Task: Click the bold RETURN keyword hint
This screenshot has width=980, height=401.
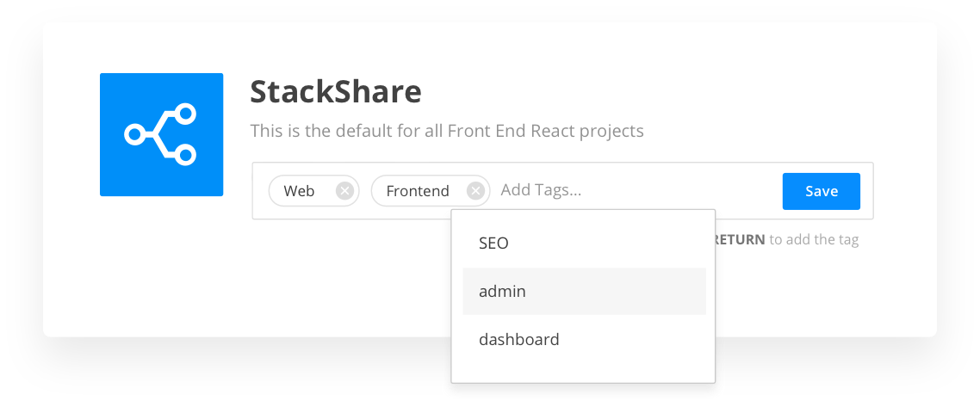Action: point(739,240)
